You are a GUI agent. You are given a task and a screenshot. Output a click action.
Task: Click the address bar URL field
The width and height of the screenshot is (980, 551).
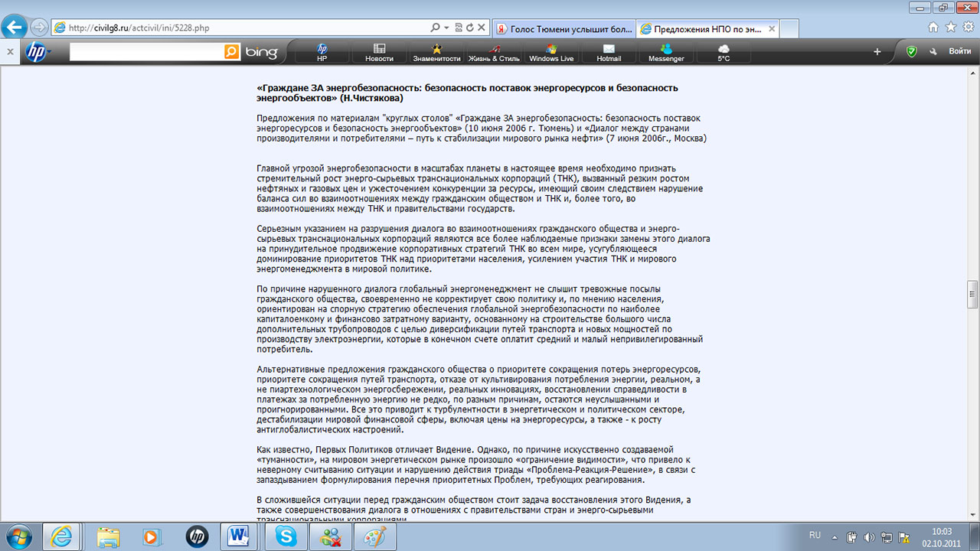pyautogui.click(x=241, y=28)
